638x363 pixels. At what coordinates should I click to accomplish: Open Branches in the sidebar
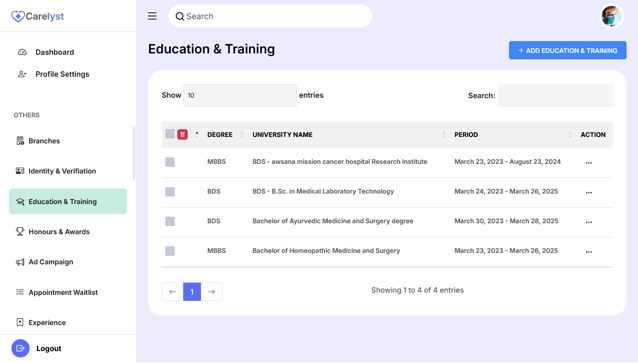click(x=44, y=141)
